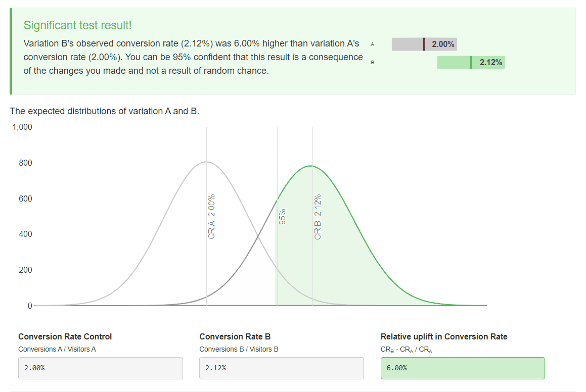Click the green variation B mini bar
Image resolution: width=586 pixels, height=392 pixels.
pyautogui.click(x=453, y=62)
